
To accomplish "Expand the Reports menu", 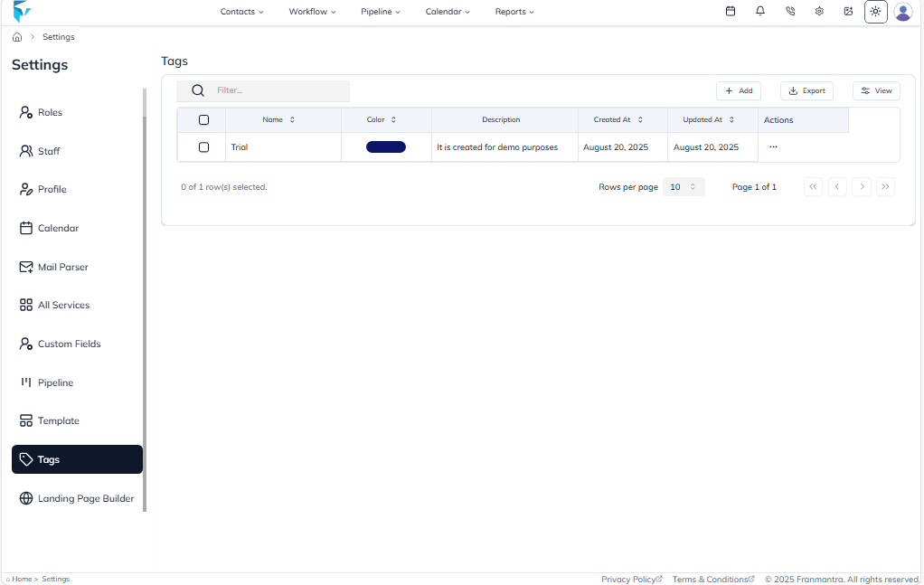I will 514,12.
